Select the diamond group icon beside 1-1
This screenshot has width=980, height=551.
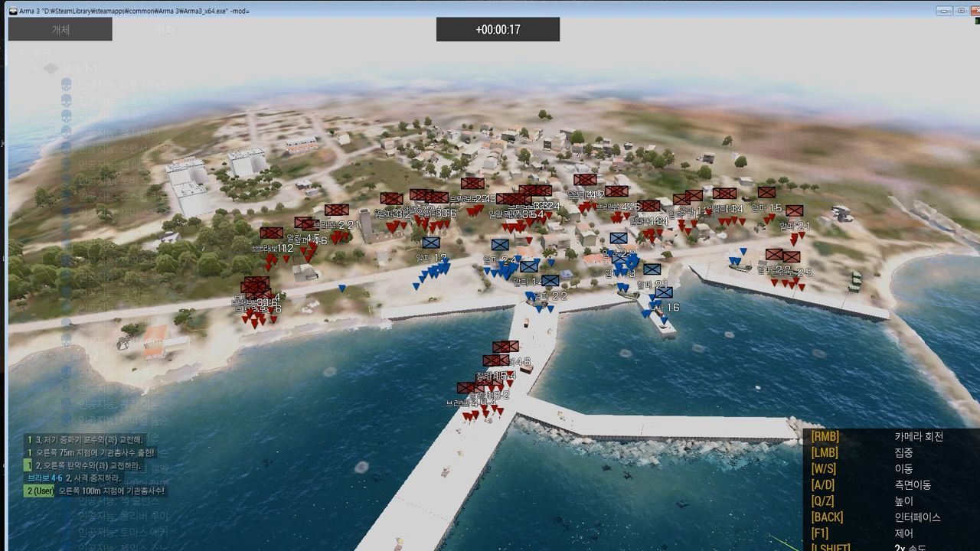pos(51,68)
